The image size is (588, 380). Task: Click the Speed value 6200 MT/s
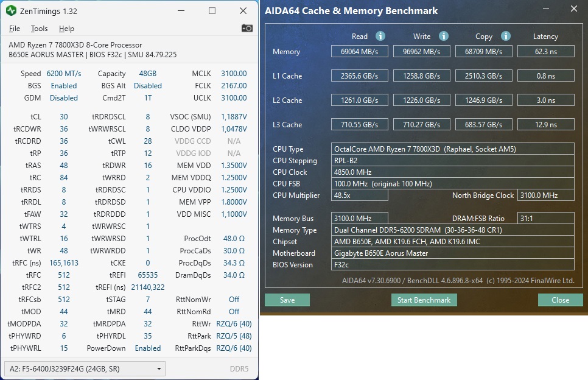point(64,74)
